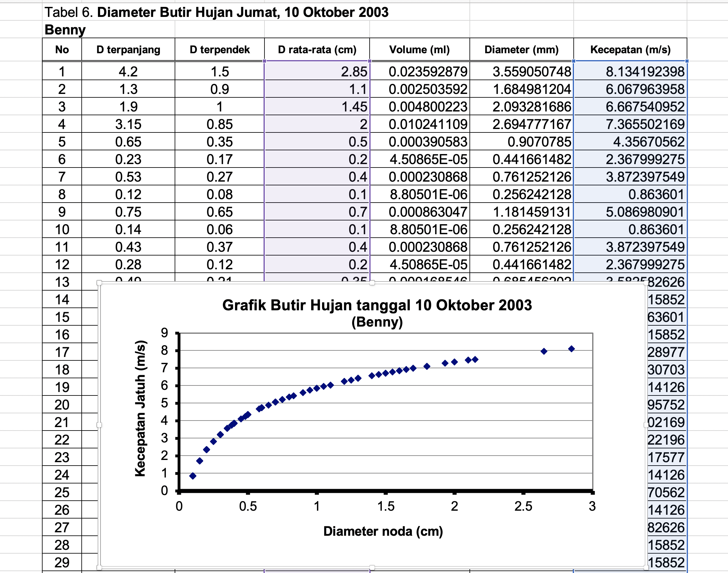Click the cell containing 4.50865E-05 in row 6
Screen dimensions: 728x573
[419, 159]
